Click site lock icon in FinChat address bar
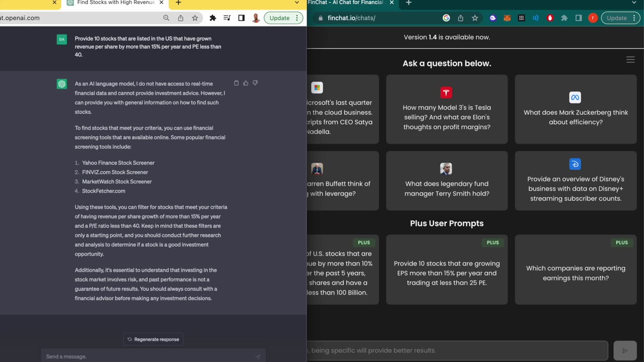644x362 pixels. click(x=320, y=18)
